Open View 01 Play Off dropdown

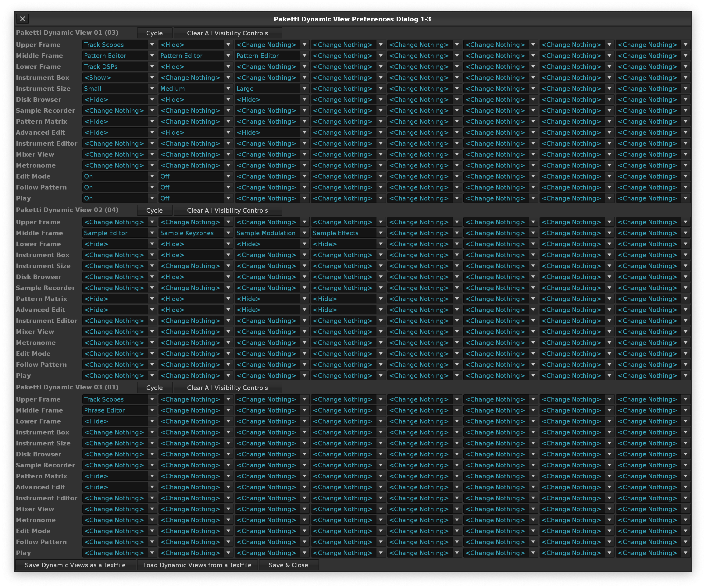pos(195,199)
